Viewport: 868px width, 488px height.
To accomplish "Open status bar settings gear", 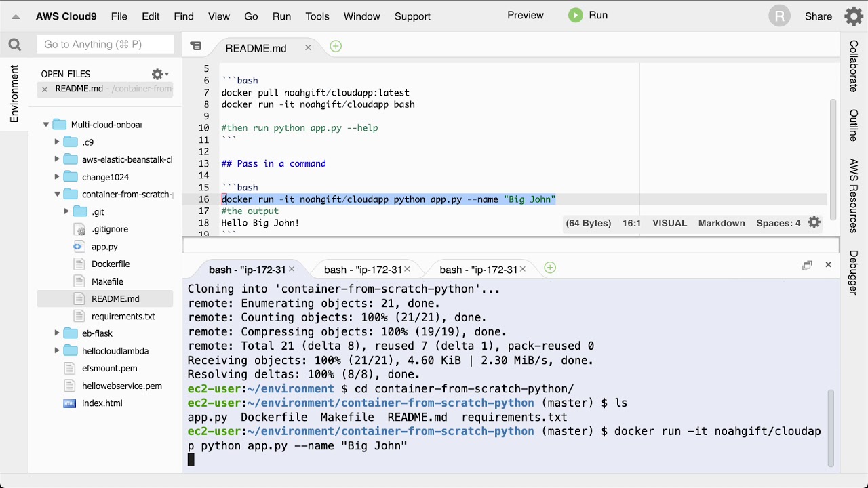I will [814, 222].
